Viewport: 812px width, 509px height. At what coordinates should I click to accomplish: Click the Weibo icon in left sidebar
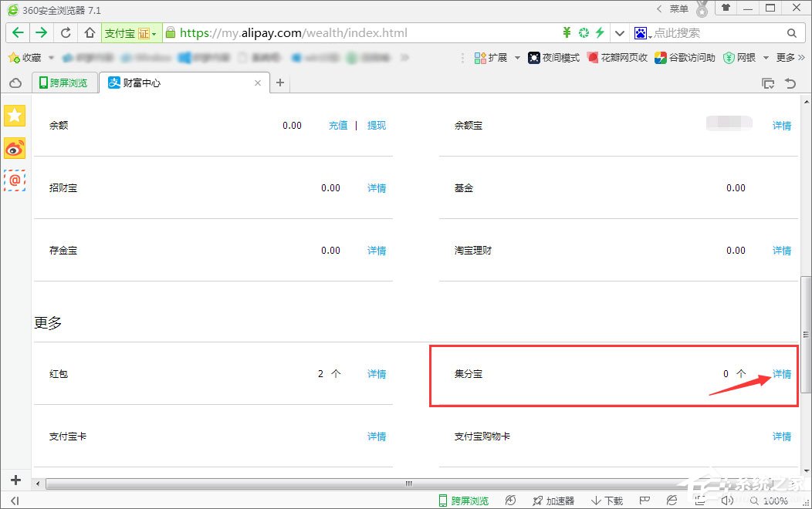click(14, 149)
